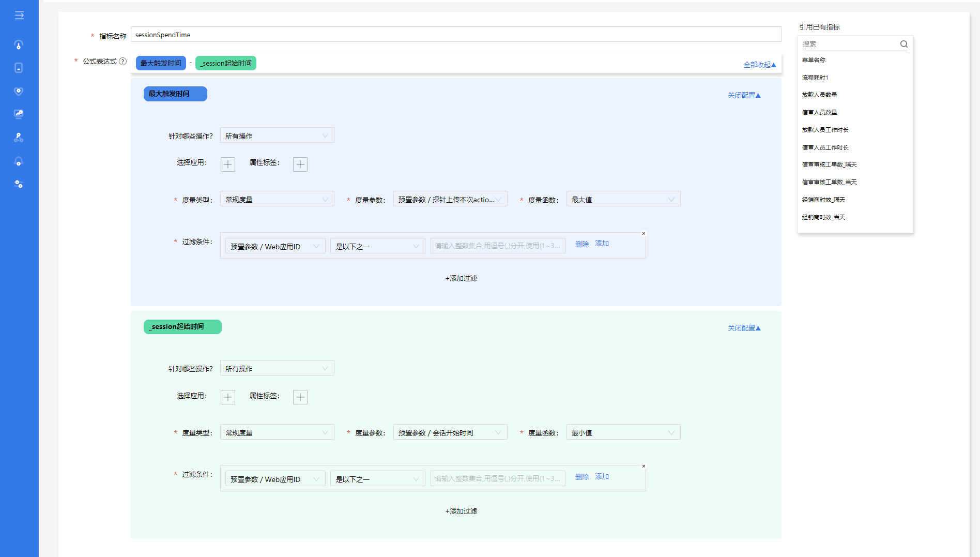Select 经销商时效_当天 from indicator list
Screen dimensions: 980x557
tap(823, 217)
